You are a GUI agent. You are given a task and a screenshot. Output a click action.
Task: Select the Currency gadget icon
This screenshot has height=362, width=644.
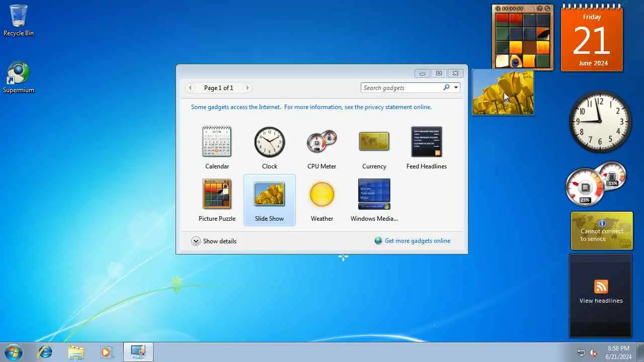click(x=374, y=142)
